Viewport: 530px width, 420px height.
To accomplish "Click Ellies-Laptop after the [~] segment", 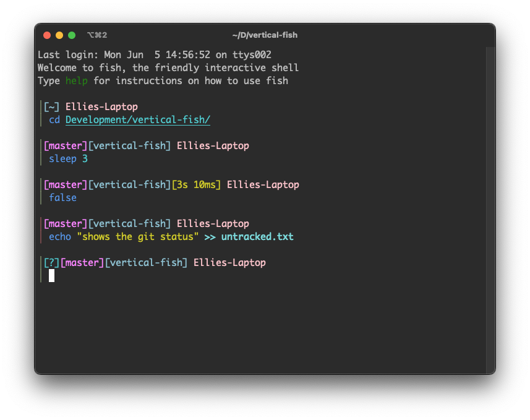I will (101, 107).
